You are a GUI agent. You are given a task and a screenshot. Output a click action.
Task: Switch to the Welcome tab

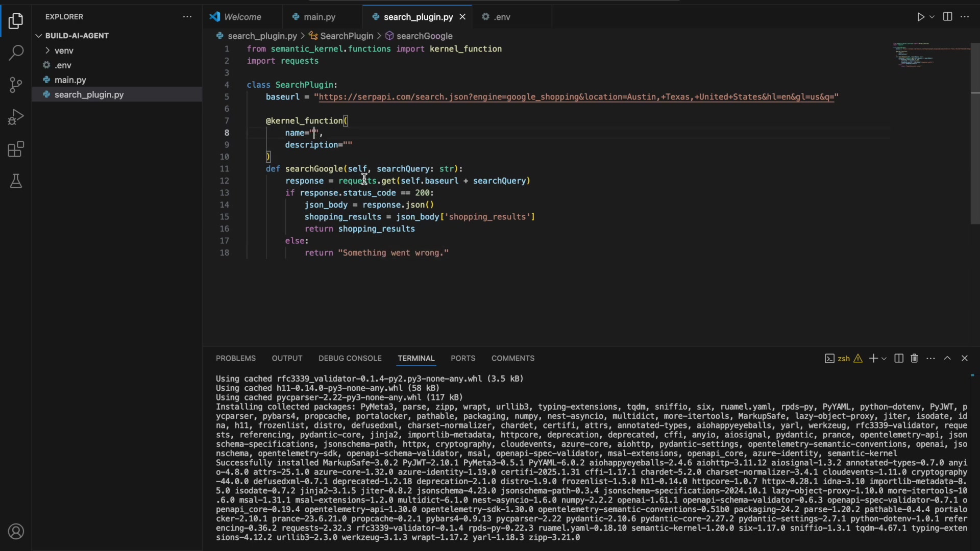tap(242, 17)
